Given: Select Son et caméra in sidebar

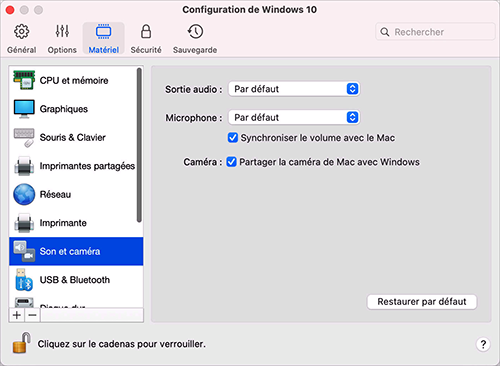Looking at the screenshot, I should pos(76,251).
